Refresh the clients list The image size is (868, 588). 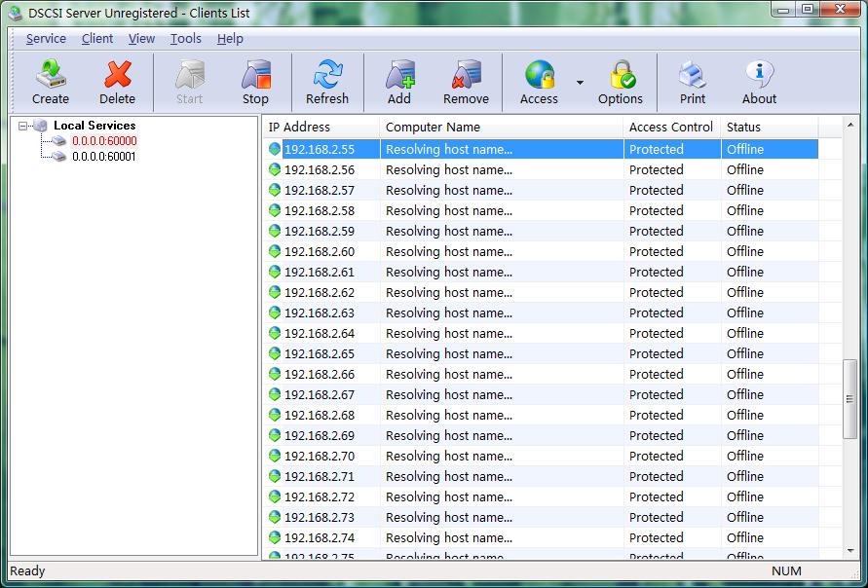[327, 74]
